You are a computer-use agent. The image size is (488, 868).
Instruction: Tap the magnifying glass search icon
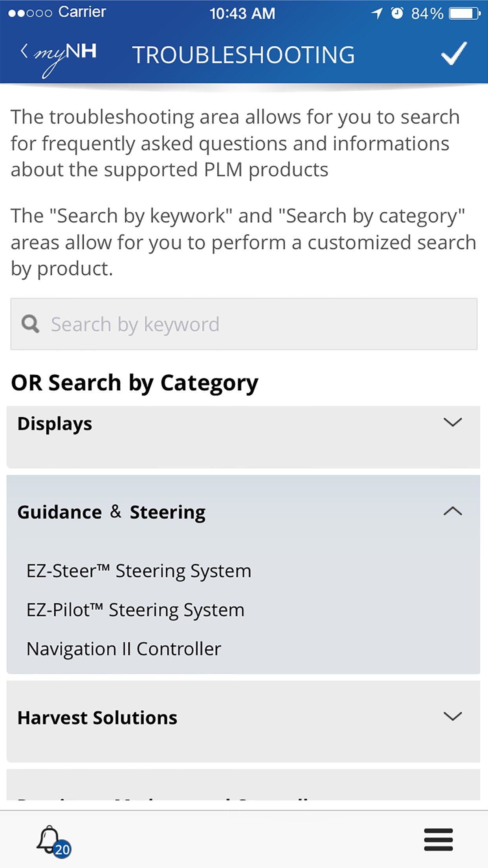coord(30,324)
